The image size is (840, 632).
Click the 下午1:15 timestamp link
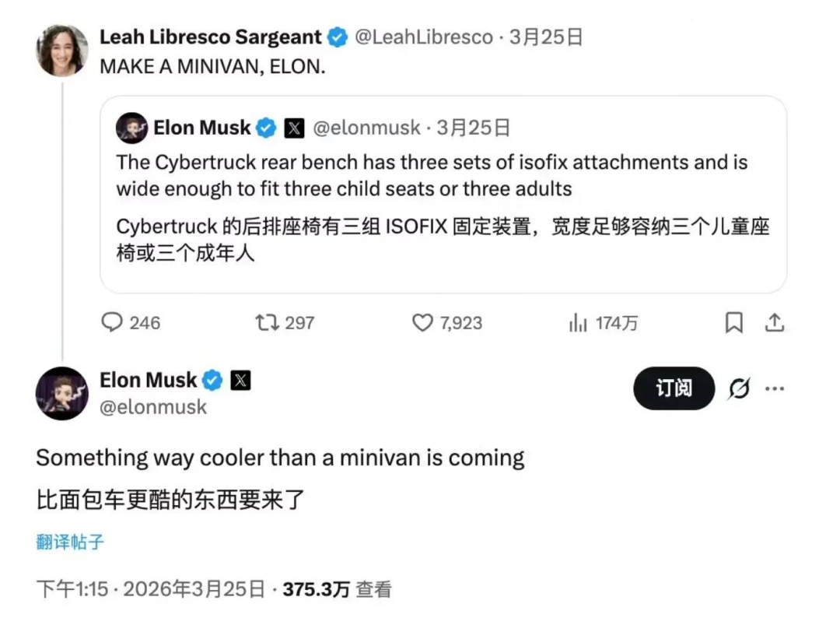pos(72,589)
